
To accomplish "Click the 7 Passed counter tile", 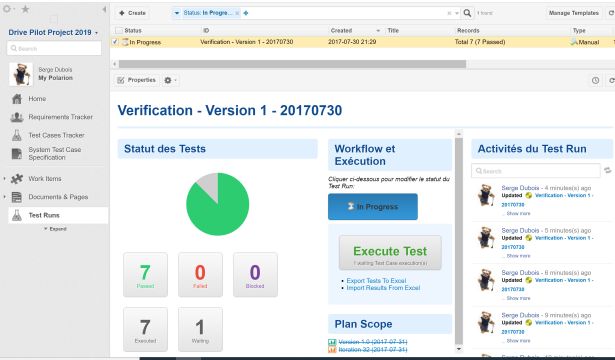I will tap(146, 275).
